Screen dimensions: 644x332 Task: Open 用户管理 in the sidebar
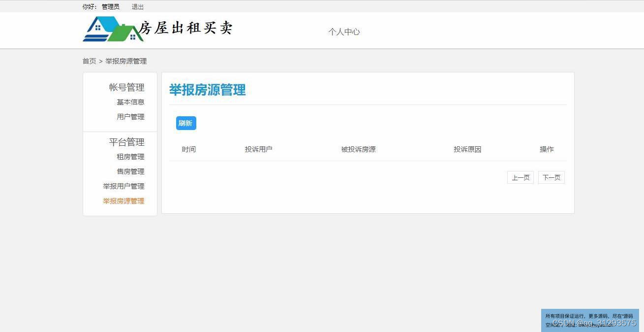click(130, 117)
